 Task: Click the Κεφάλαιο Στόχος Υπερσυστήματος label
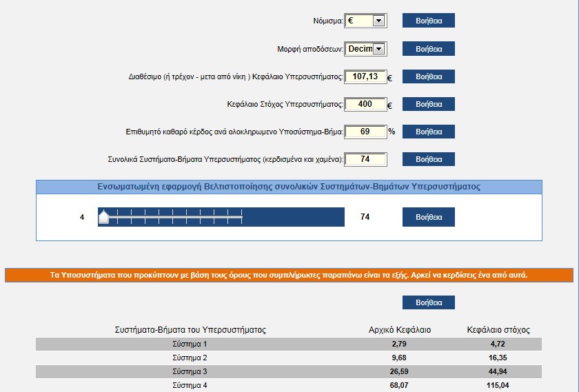285,105
